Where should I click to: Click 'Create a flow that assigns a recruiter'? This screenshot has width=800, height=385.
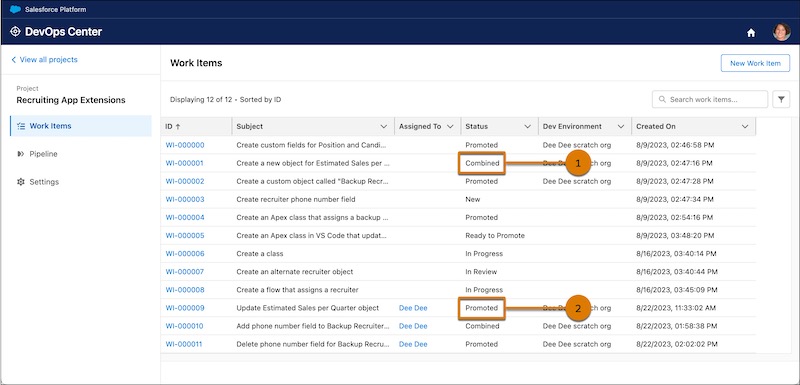[x=297, y=290]
